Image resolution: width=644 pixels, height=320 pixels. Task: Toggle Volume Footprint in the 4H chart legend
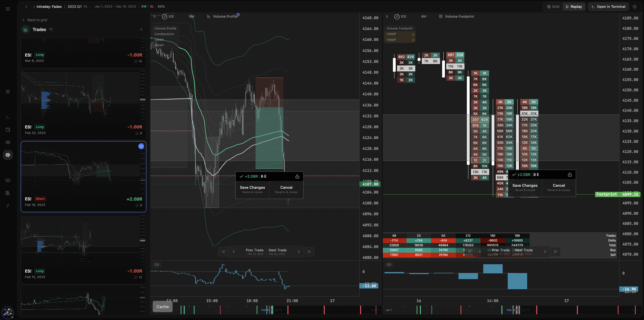pos(400,29)
